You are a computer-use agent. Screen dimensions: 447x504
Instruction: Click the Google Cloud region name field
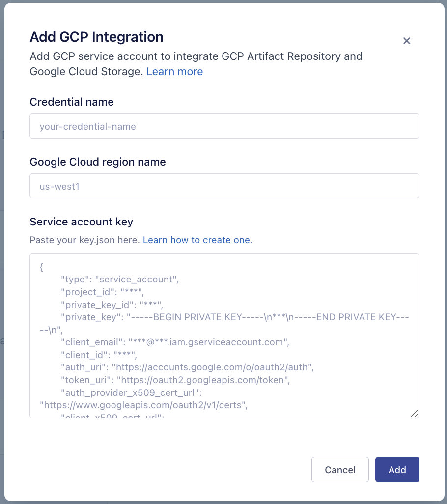tap(224, 186)
